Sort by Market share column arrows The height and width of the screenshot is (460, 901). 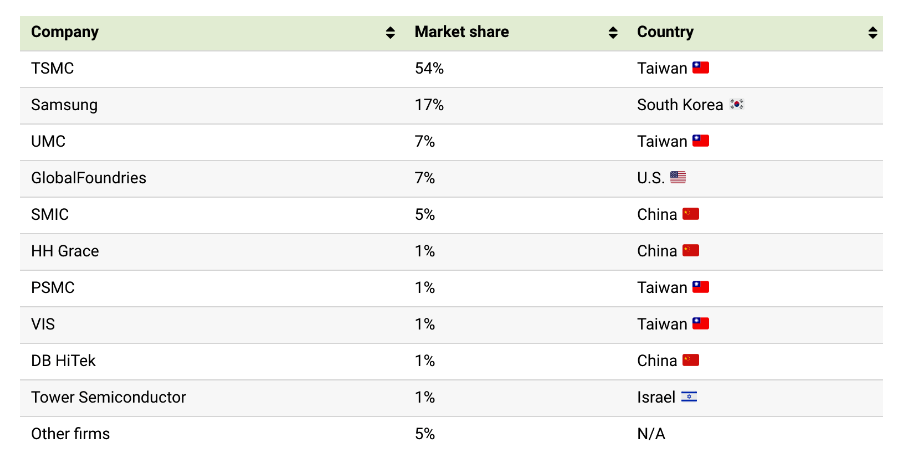pyautogui.click(x=613, y=33)
